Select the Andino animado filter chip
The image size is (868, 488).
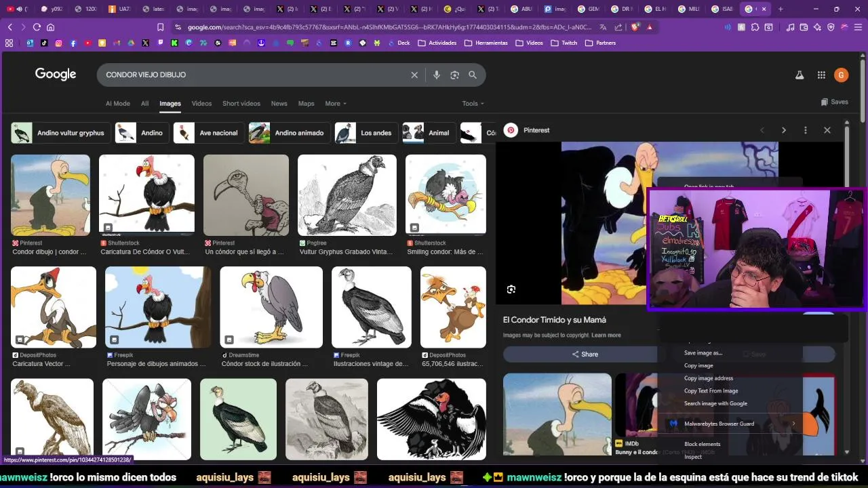[x=289, y=133]
